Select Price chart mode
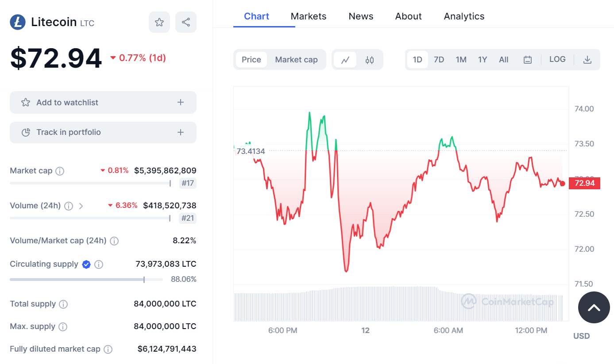Image resolution: width=614 pixels, height=364 pixels. (x=251, y=60)
